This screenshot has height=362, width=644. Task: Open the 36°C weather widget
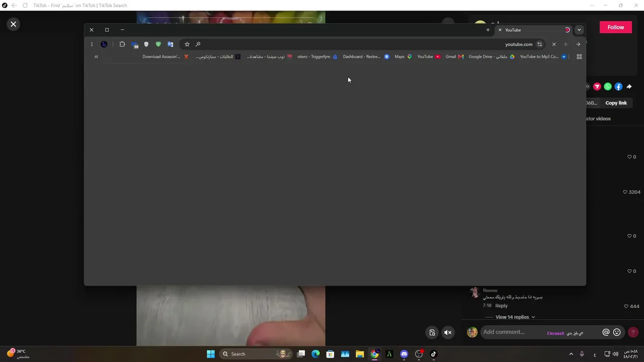click(18, 354)
